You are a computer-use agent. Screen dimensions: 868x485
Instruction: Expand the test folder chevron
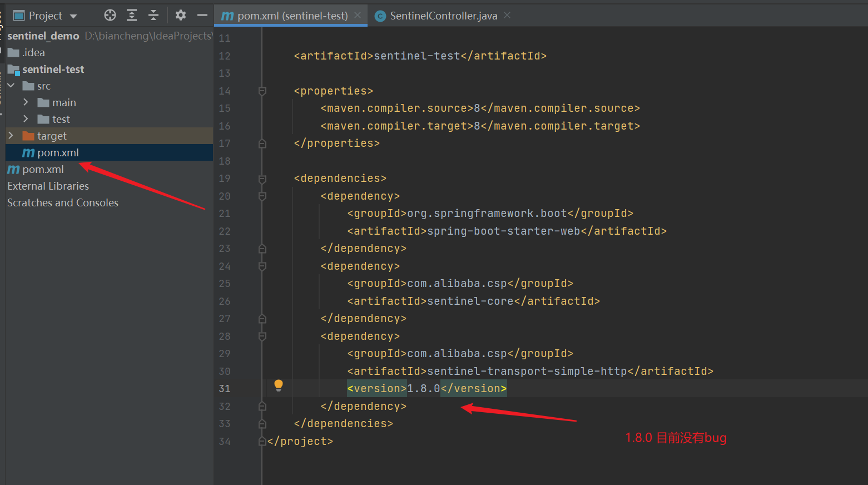click(26, 119)
